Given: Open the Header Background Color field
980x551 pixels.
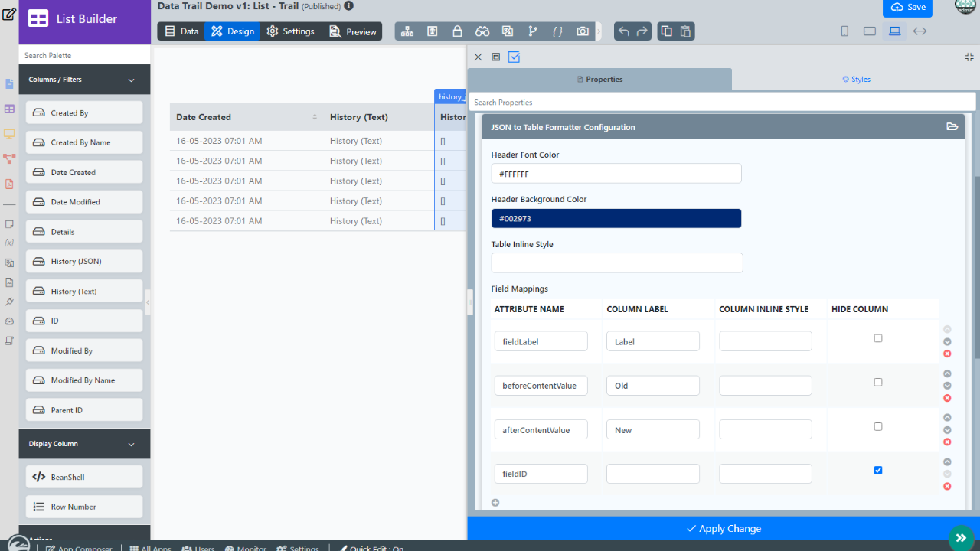Looking at the screenshot, I should coord(616,218).
